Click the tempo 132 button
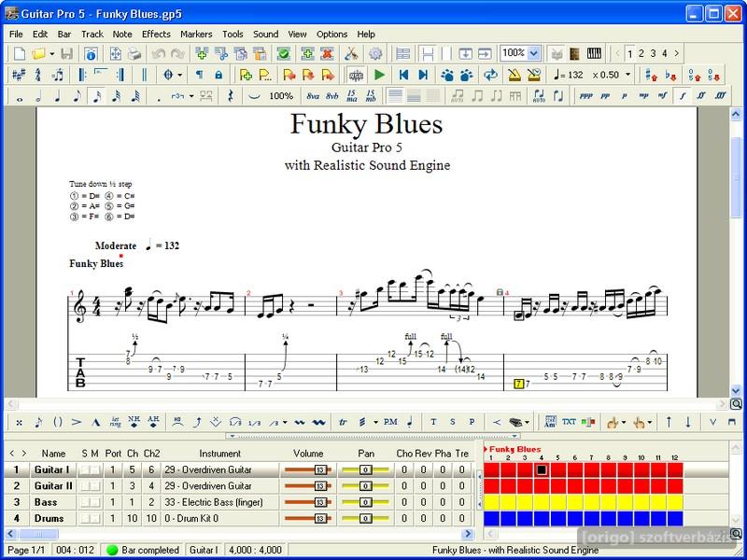The width and height of the screenshot is (747, 560). (568, 75)
